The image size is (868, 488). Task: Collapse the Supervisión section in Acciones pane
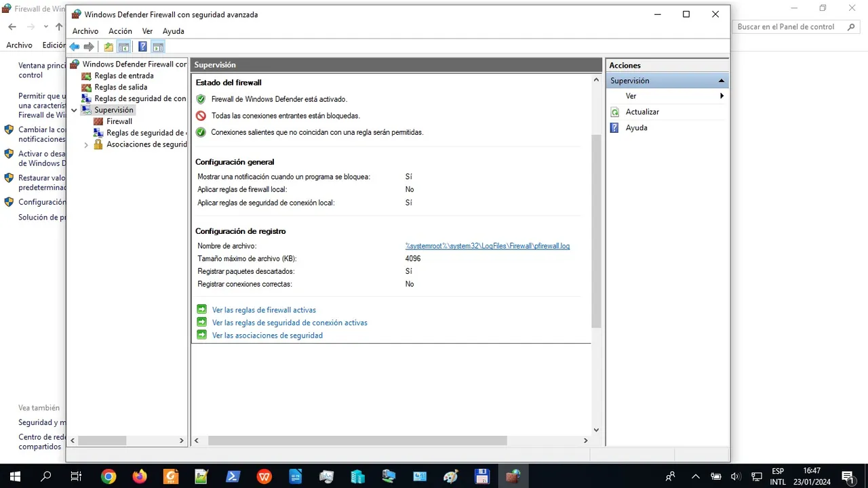(722, 81)
